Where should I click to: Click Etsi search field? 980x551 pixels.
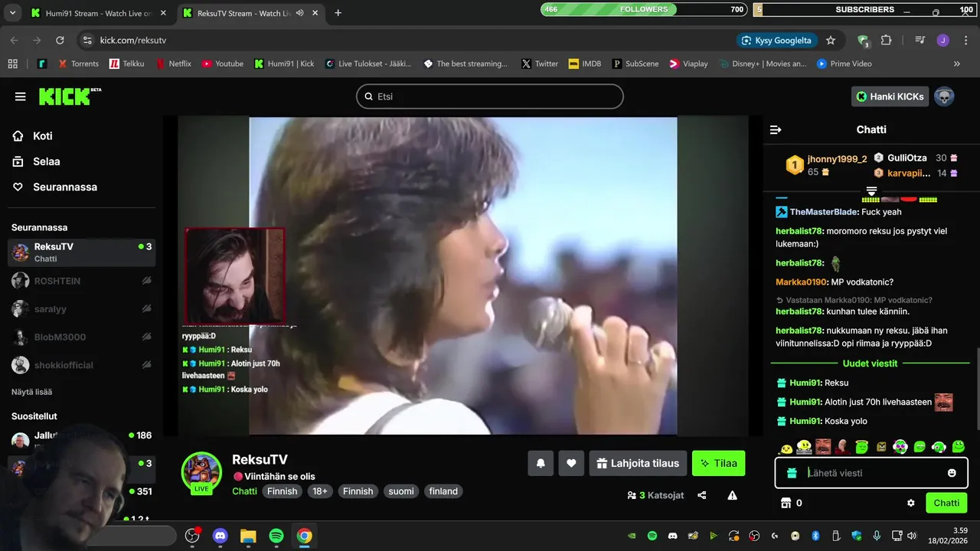[490, 96]
